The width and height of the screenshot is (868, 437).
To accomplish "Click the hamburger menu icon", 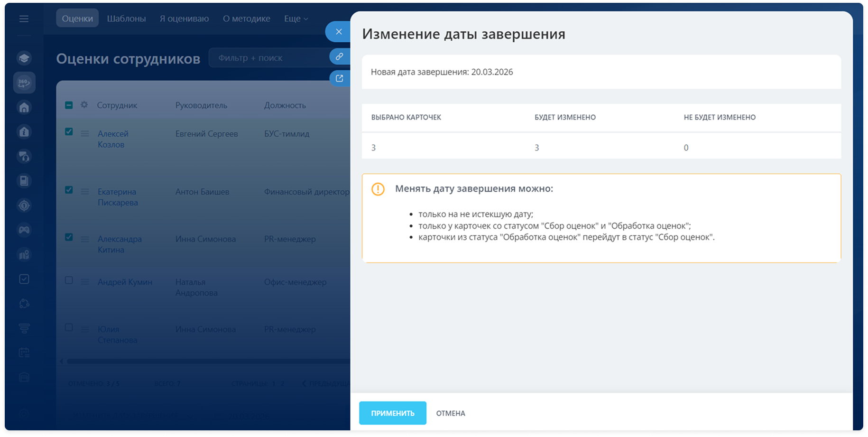I will click(24, 19).
